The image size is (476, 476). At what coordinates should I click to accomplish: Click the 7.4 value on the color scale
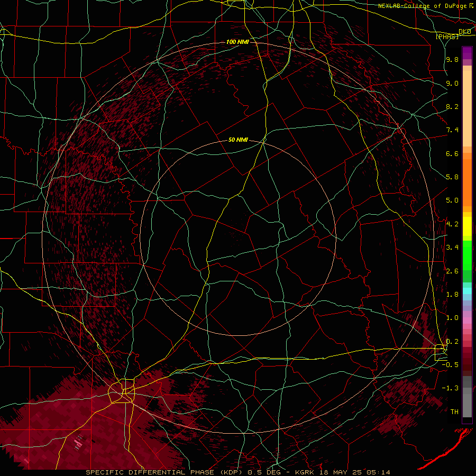[452, 130]
